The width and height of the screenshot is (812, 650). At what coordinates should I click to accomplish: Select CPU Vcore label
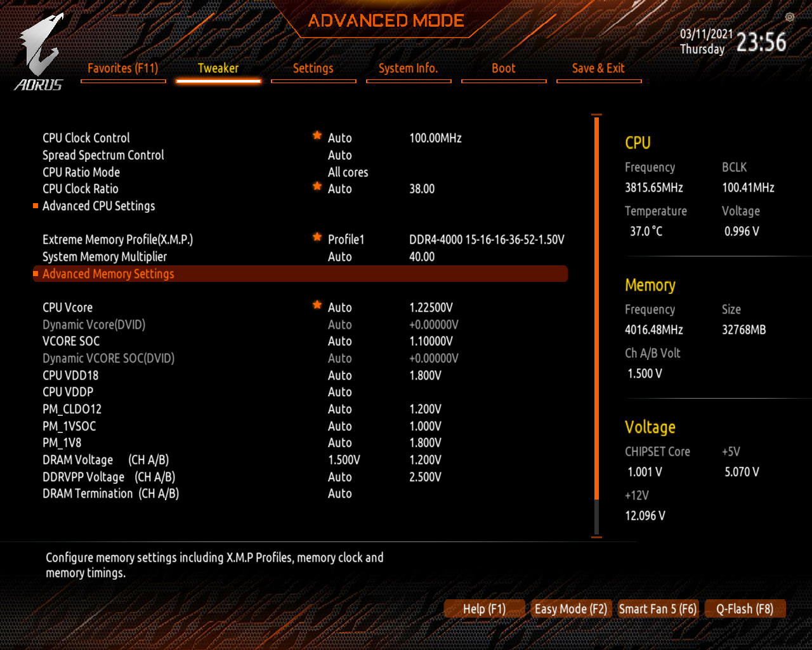[x=68, y=307]
